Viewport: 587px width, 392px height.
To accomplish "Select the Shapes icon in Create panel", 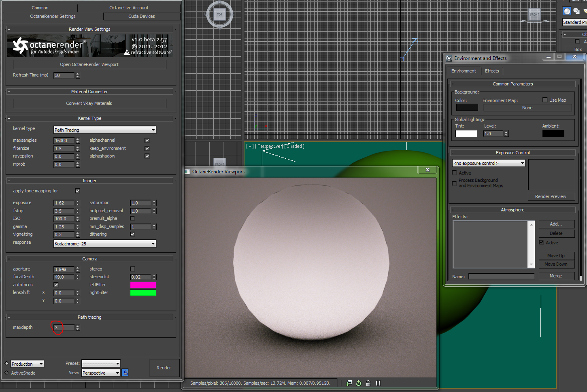I will pyautogui.click(x=576, y=11).
